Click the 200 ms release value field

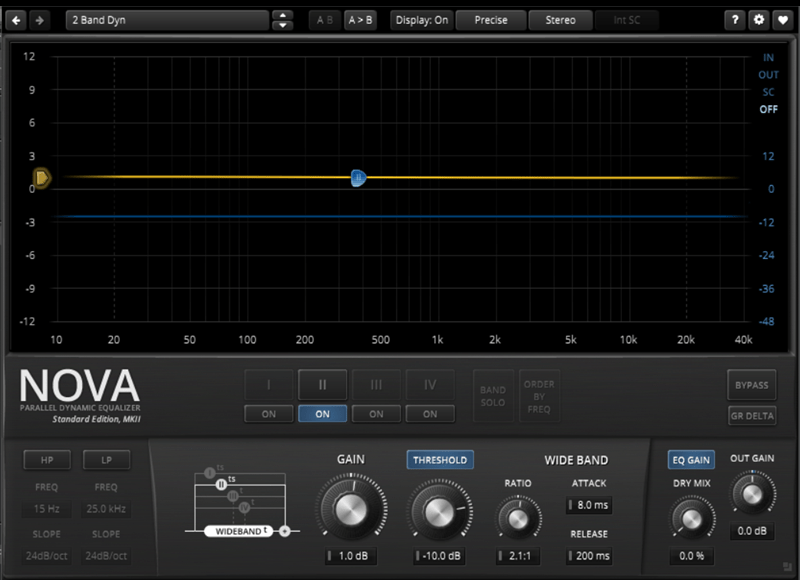589,556
